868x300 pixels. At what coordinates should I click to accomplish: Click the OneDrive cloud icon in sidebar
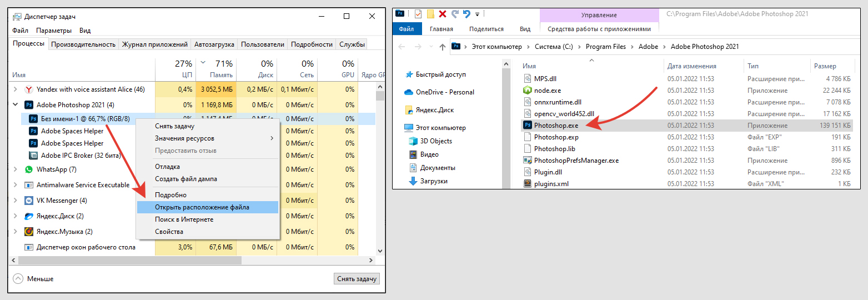409,92
